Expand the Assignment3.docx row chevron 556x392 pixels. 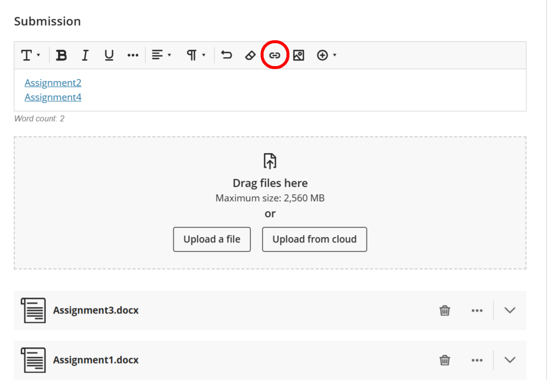(510, 311)
